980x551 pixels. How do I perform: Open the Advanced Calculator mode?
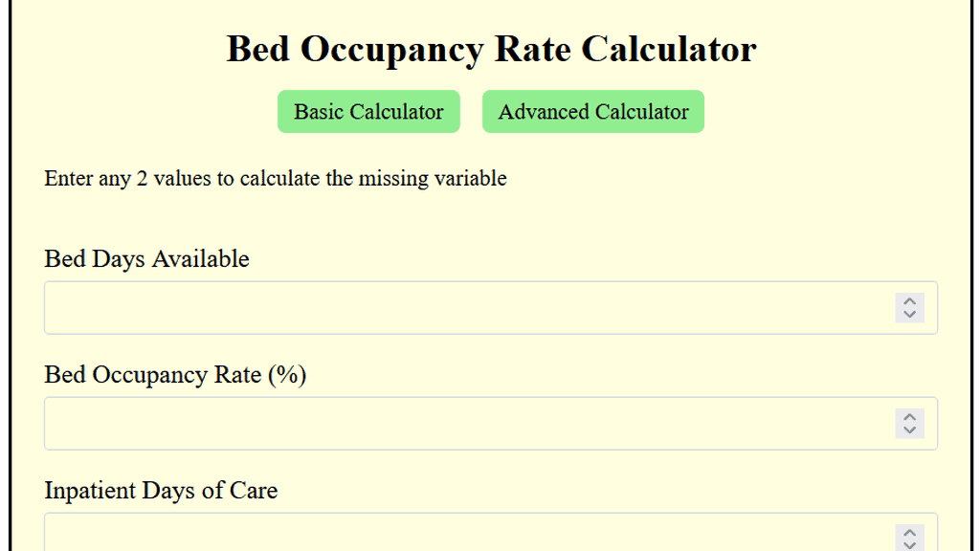pos(592,111)
